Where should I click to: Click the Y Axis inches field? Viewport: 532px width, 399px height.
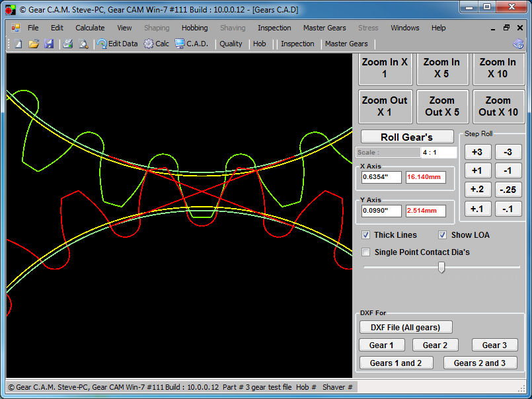pos(381,211)
